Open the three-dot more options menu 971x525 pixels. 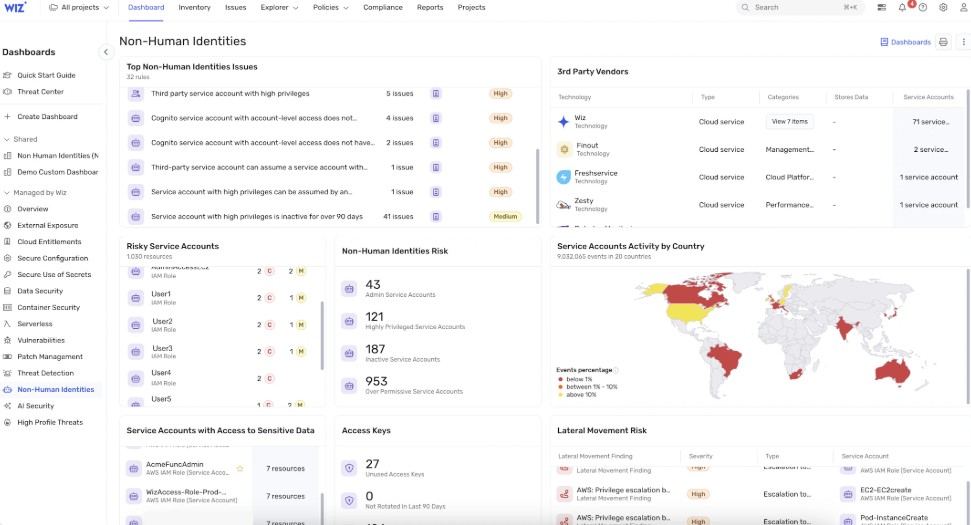[964, 42]
